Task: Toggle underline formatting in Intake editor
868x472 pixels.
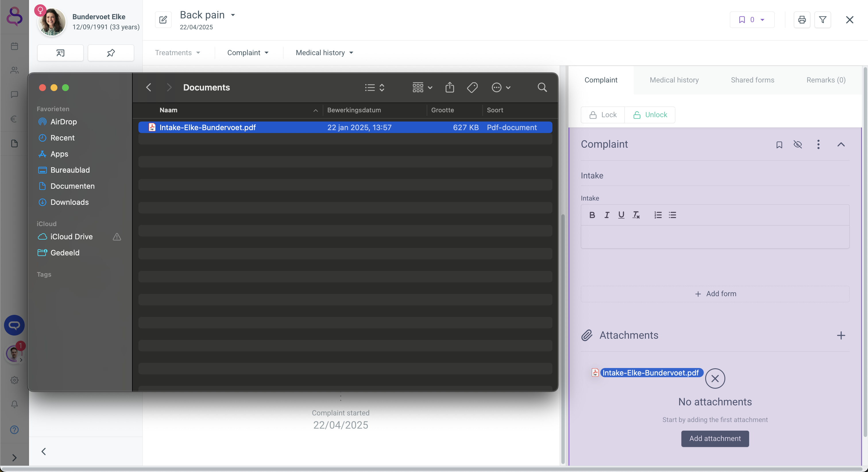Action: click(621, 215)
